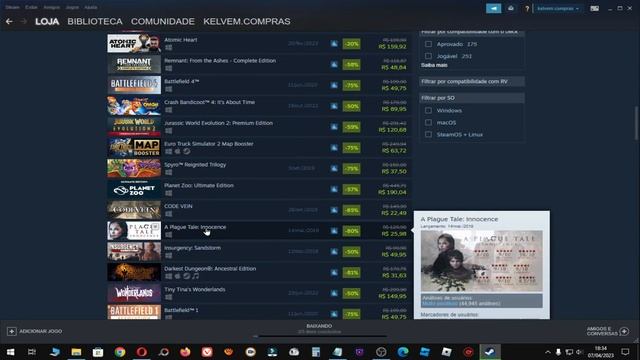Check the Aprovado Deck compatibility filter
This screenshot has width=640, height=360.
pos(428,44)
